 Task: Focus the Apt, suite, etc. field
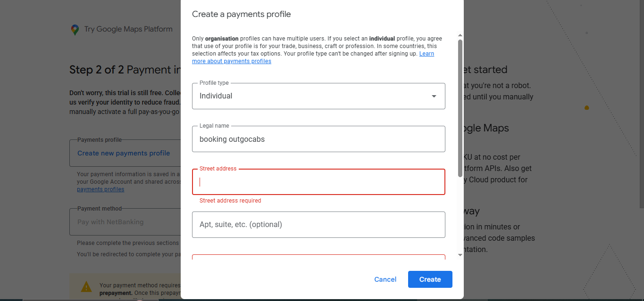(318, 225)
